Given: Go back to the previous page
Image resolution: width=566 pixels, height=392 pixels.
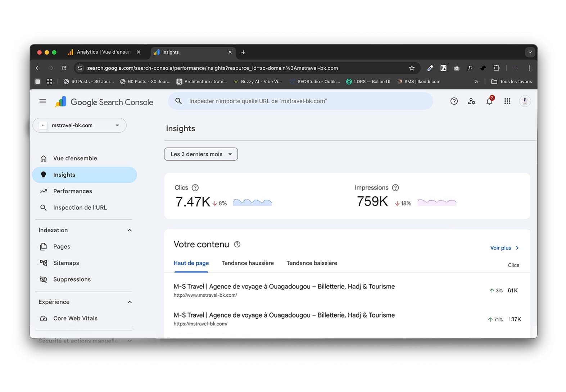Looking at the screenshot, I should (x=38, y=68).
